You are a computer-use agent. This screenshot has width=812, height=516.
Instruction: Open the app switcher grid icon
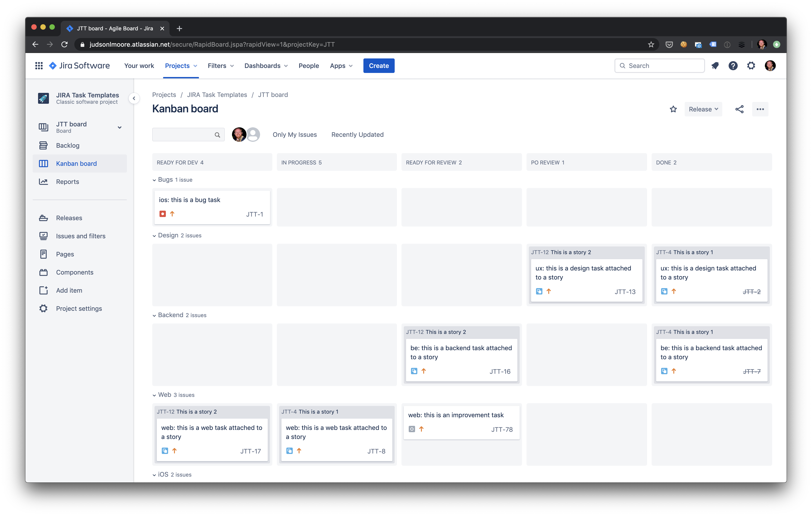[x=39, y=66]
